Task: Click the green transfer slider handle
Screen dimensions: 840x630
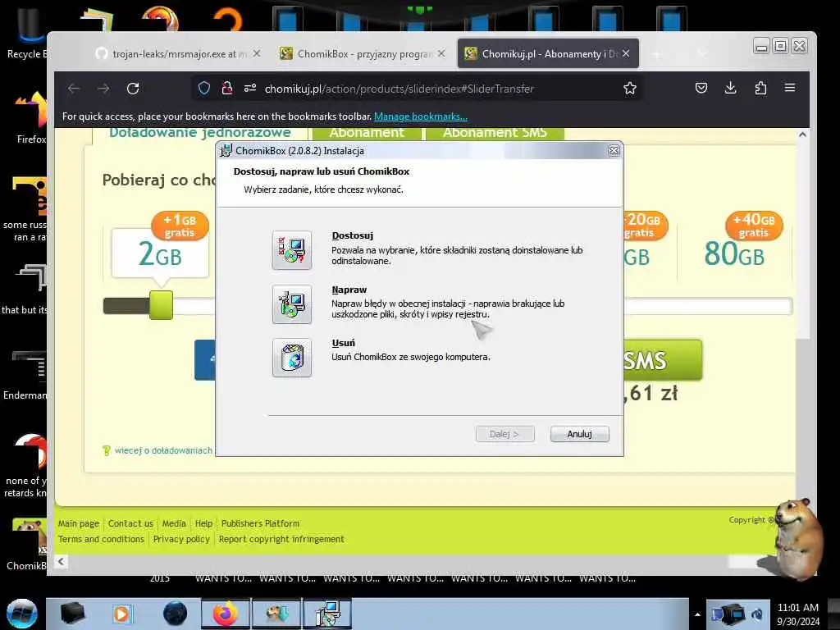Action: 162,305
